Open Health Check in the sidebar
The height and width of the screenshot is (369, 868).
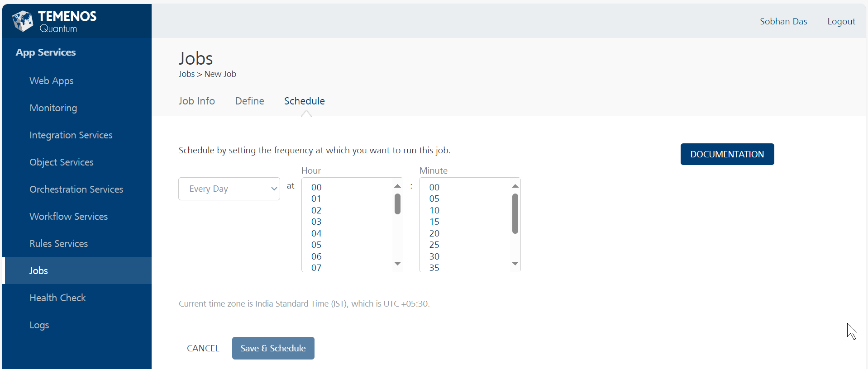pyautogui.click(x=57, y=298)
